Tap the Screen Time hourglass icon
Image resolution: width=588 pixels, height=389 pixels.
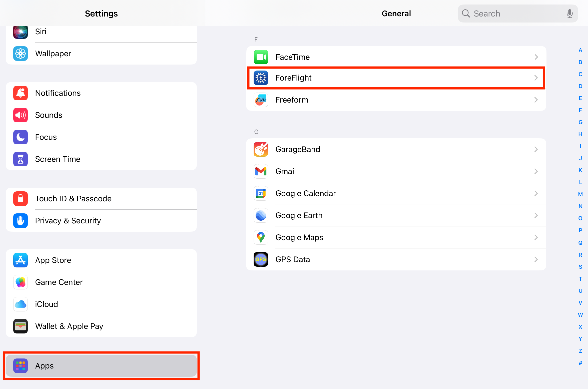[21, 159]
